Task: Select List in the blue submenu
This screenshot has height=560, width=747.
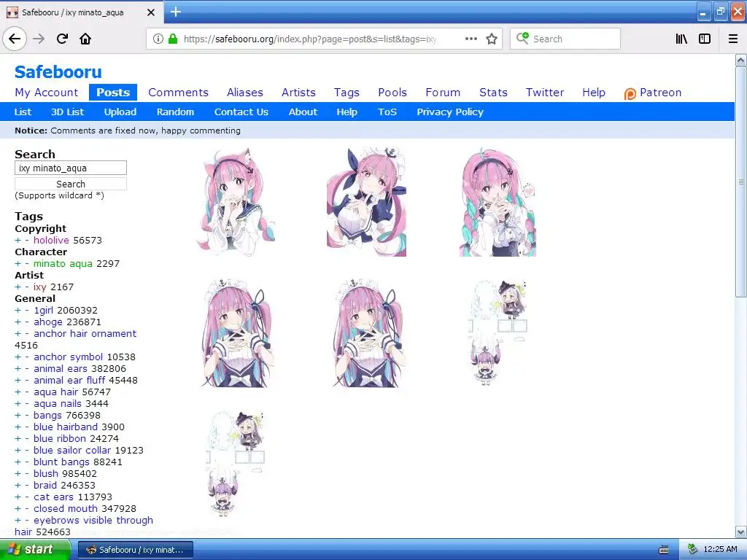Action: pos(23,112)
